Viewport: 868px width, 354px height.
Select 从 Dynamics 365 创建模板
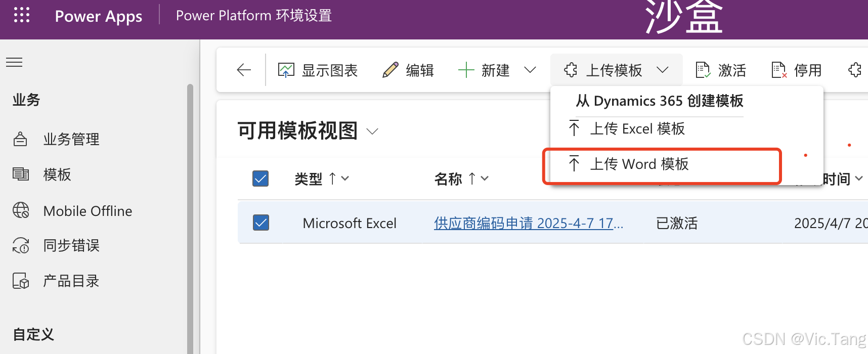[660, 101]
